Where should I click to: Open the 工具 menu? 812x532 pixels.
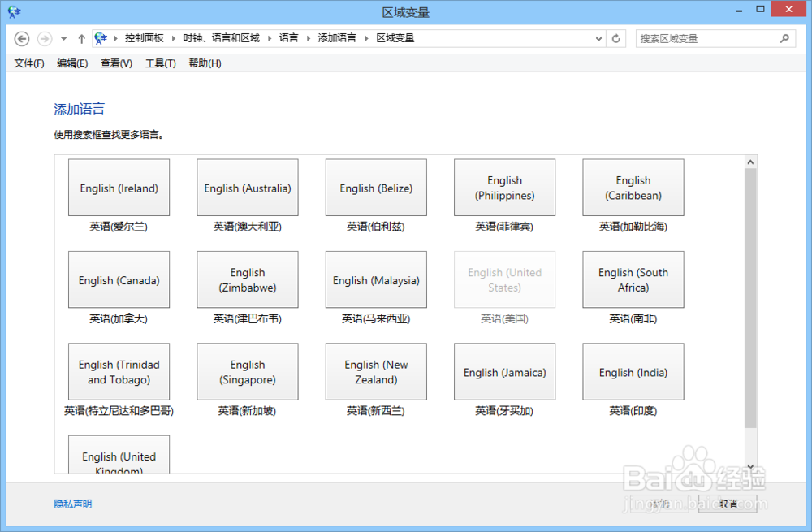[160, 63]
